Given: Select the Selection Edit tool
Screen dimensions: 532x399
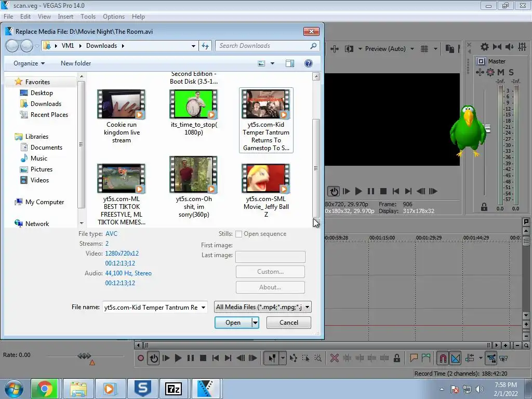Looking at the screenshot, I should point(305,358).
